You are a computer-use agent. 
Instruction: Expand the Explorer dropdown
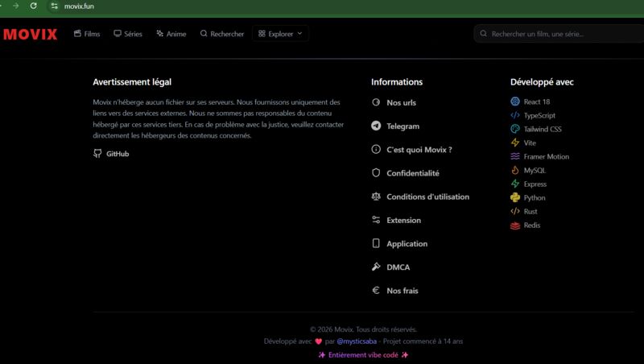(280, 34)
